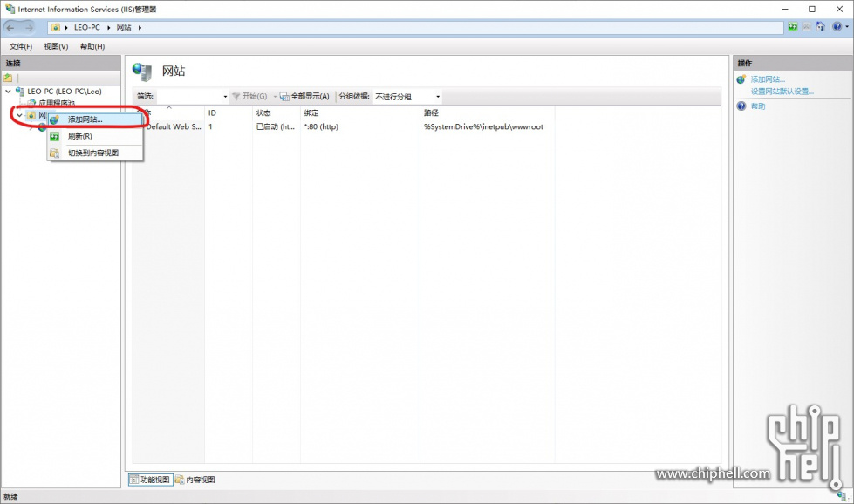Open the 分组依据 grouping dropdown
This screenshot has width=854, height=504.
[407, 96]
